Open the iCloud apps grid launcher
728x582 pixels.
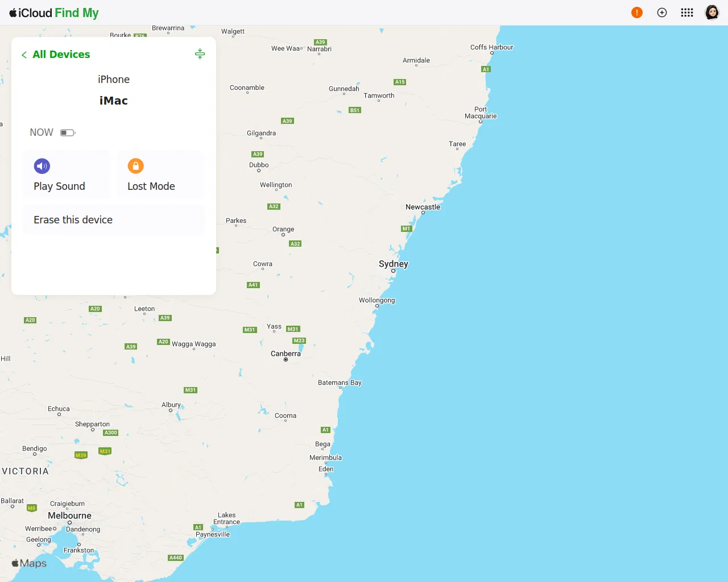click(x=687, y=13)
